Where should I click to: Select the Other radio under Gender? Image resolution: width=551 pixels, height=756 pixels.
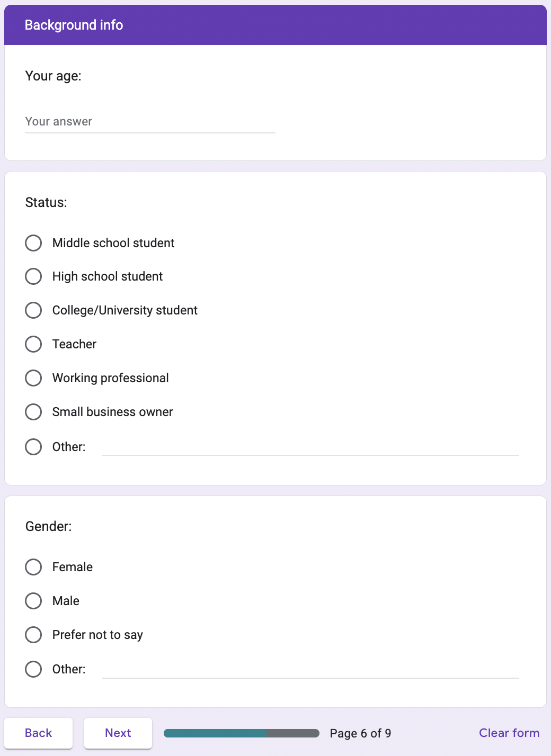33,669
